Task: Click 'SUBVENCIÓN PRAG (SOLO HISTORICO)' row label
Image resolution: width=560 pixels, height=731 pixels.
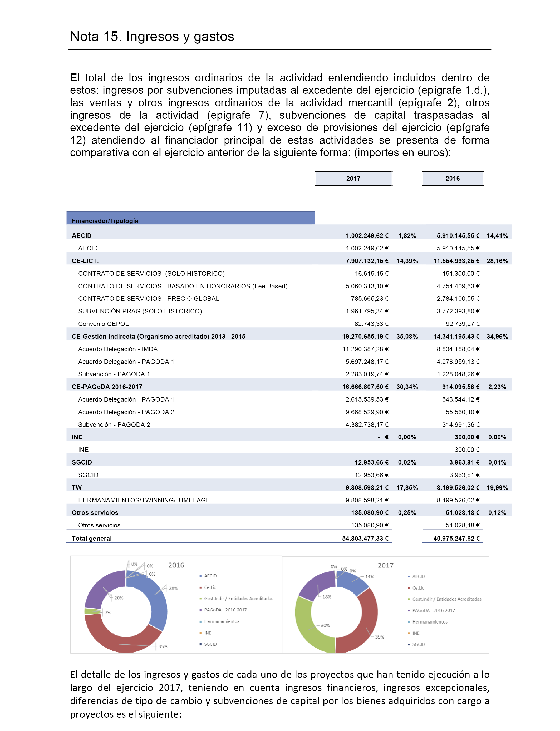Action: point(140,311)
